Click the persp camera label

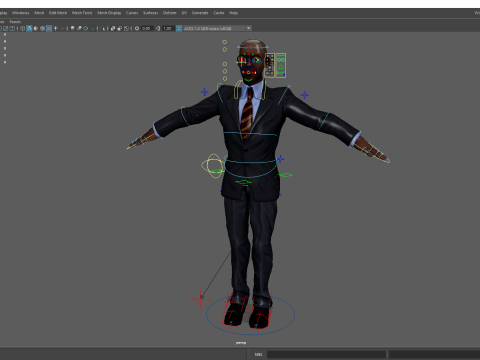pyautogui.click(x=241, y=343)
